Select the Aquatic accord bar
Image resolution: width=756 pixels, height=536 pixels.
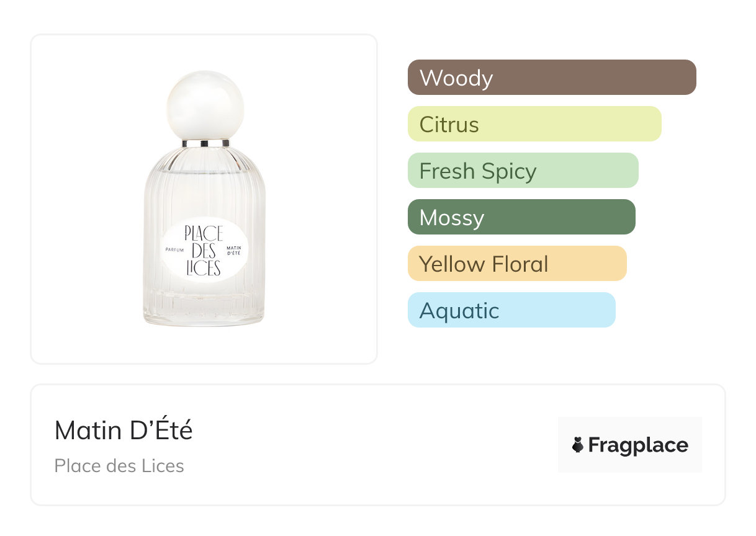pyautogui.click(x=511, y=310)
